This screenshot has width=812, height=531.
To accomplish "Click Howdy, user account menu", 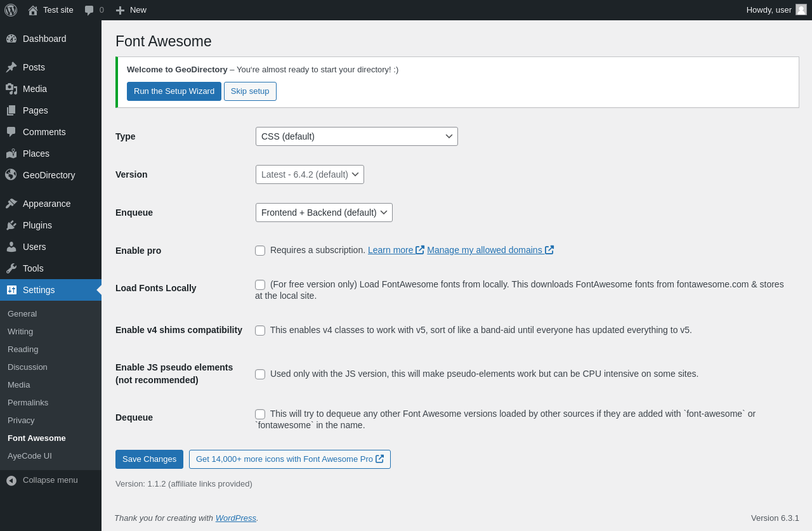I will [x=776, y=10].
